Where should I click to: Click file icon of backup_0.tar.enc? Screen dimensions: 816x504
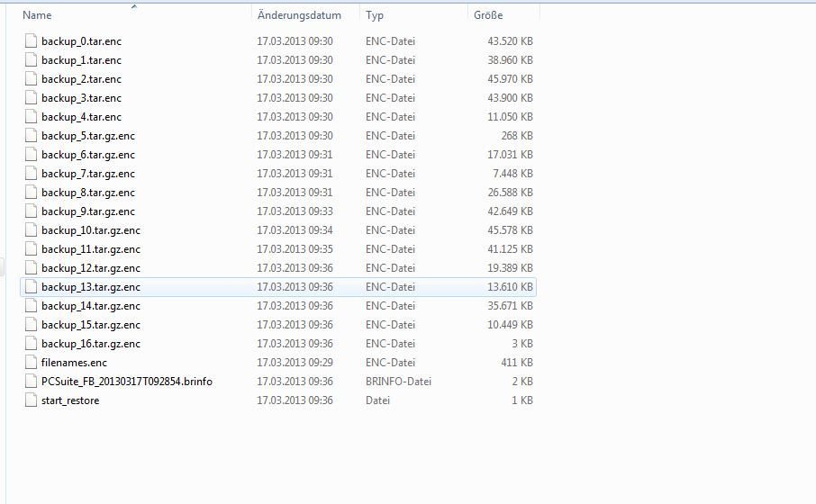(x=32, y=41)
